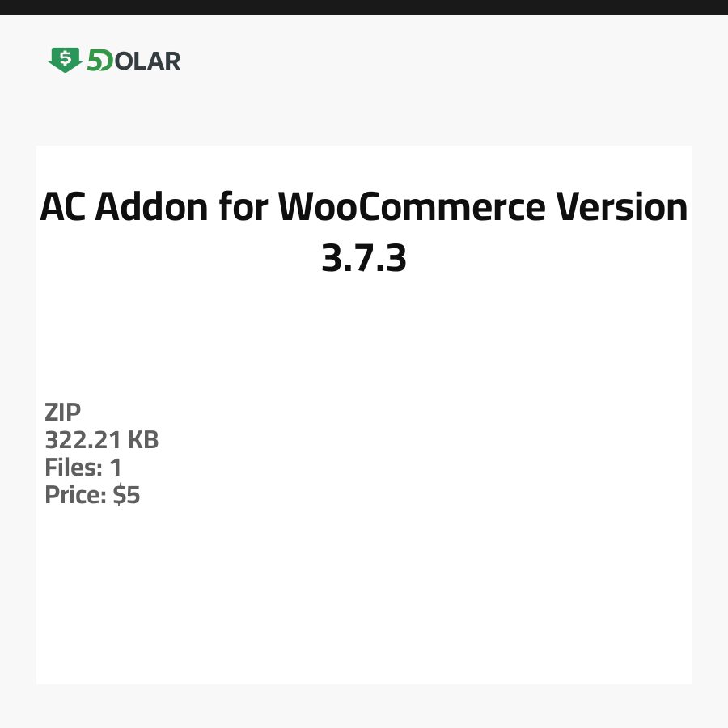Click the file count number 1
Viewport: 728px width, 728px height.
point(116,468)
